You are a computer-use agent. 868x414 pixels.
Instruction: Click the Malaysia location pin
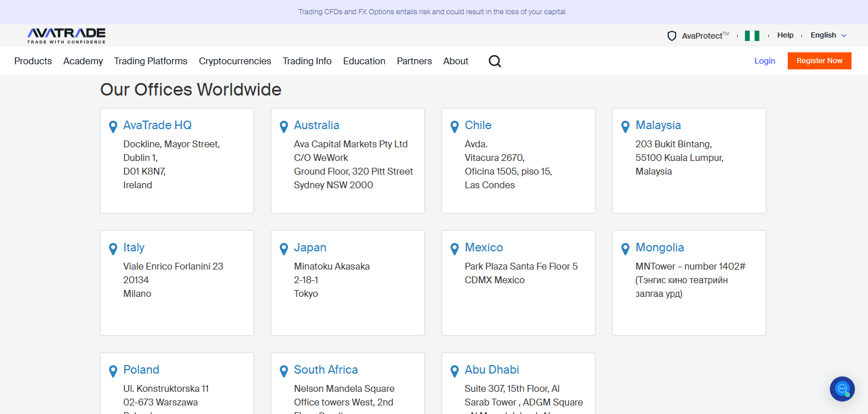[x=625, y=127]
